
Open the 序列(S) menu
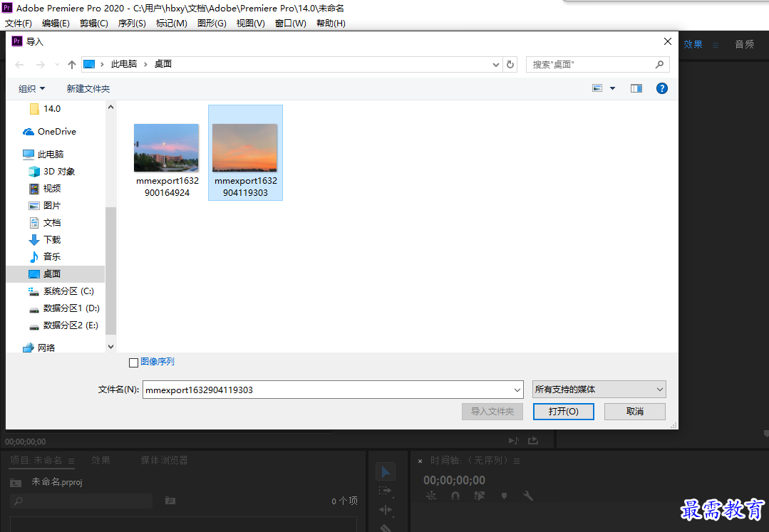pyautogui.click(x=132, y=24)
